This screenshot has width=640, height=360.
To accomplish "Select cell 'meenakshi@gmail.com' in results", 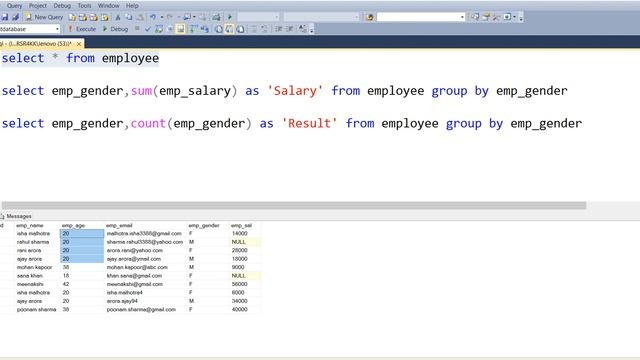I will coord(135,284).
